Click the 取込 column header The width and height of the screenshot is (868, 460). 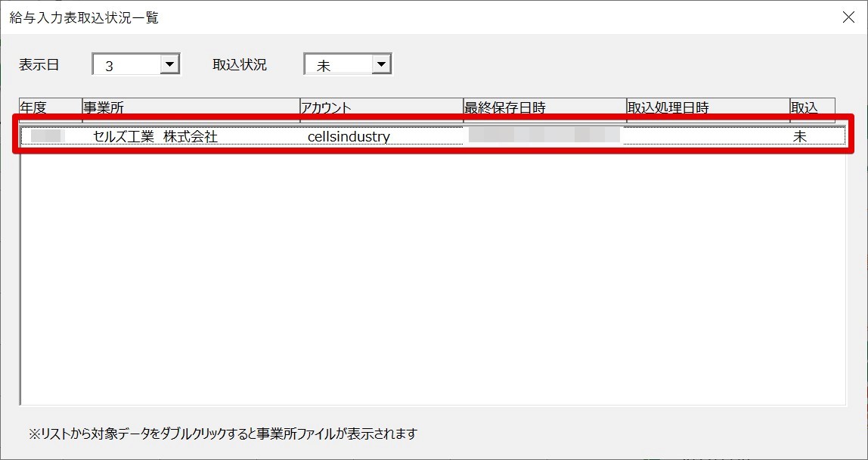pos(813,107)
